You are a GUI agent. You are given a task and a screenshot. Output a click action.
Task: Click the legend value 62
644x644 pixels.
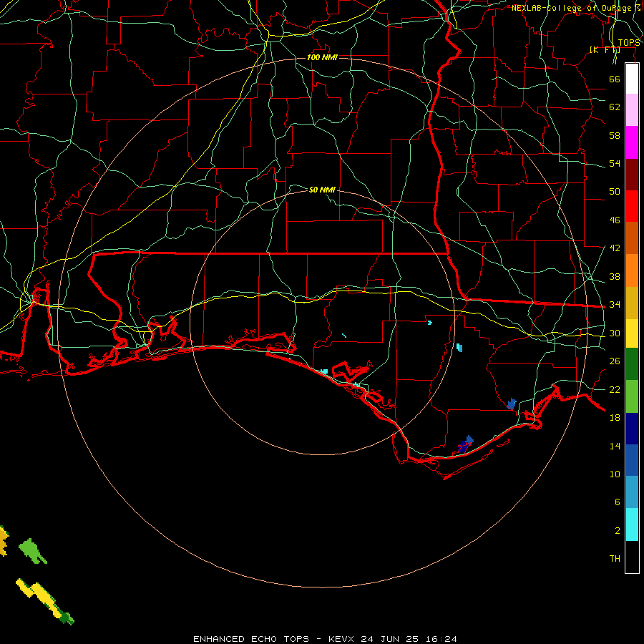tap(615, 107)
